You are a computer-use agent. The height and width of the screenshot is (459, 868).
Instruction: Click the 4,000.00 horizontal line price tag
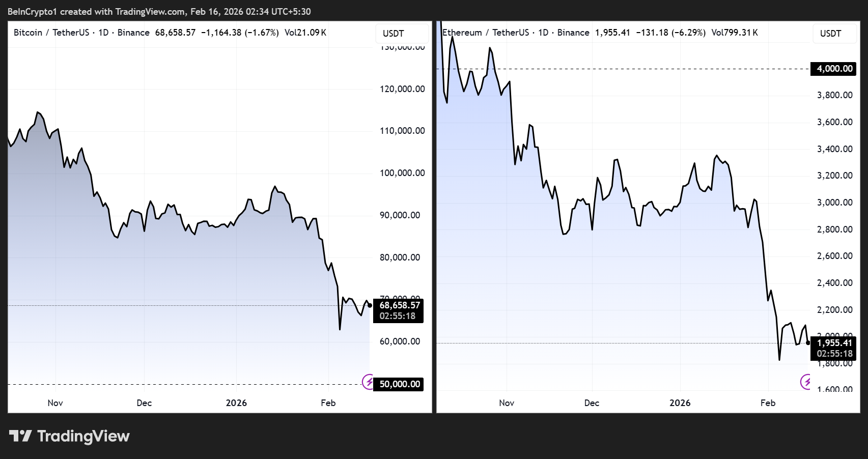pyautogui.click(x=834, y=69)
